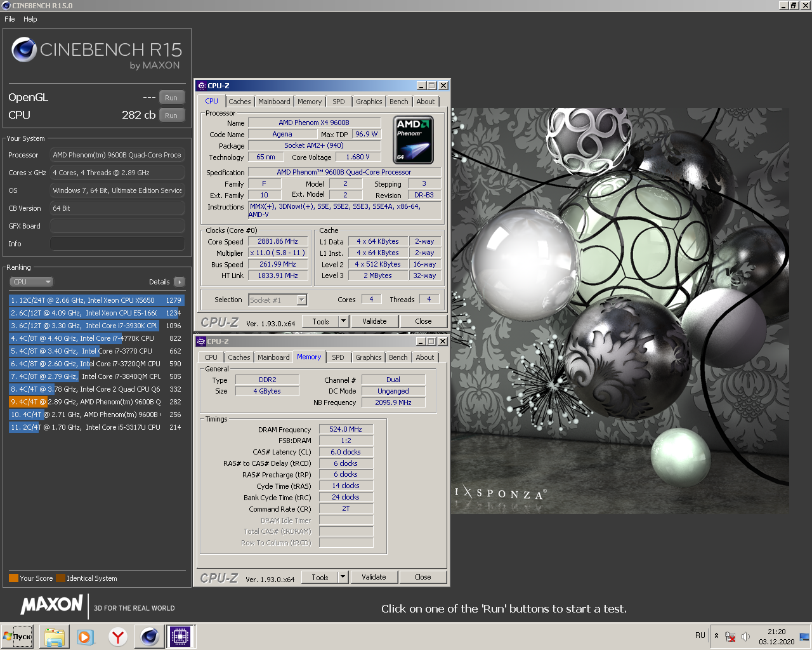Image resolution: width=812 pixels, height=650 pixels.
Task: Select the CPU-Z taskbar icon
Action: [x=181, y=637]
